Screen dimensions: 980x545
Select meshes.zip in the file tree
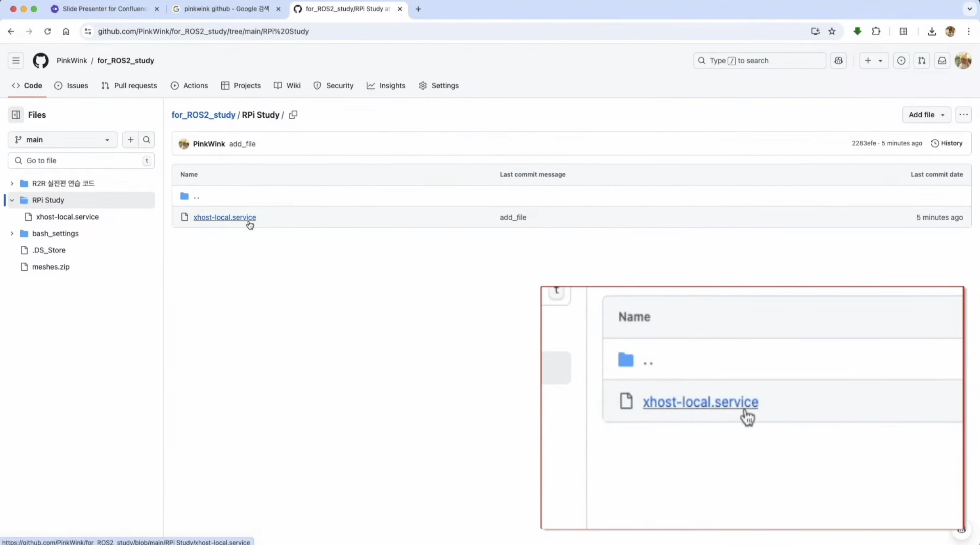pyautogui.click(x=51, y=267)
